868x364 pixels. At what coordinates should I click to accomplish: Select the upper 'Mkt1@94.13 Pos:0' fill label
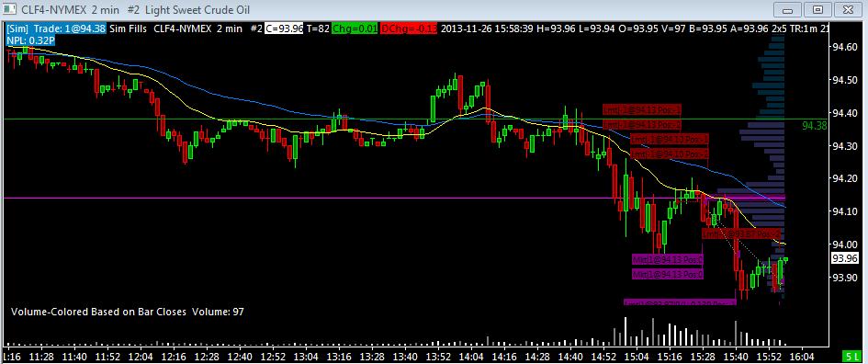[x=667, y=258]
